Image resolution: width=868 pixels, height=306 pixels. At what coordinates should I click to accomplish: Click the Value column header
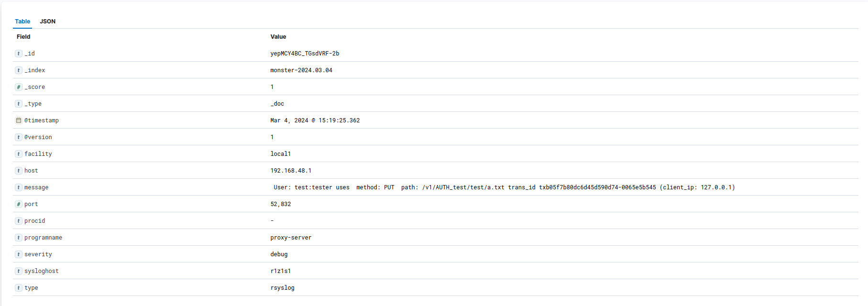[278, 37]
